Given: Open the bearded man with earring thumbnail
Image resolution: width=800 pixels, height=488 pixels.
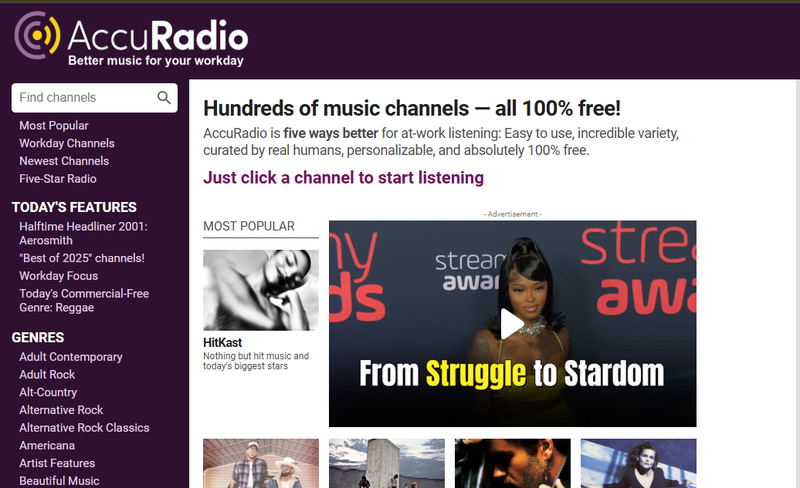Looking at the screenshot, I should [x=513, y=463].
